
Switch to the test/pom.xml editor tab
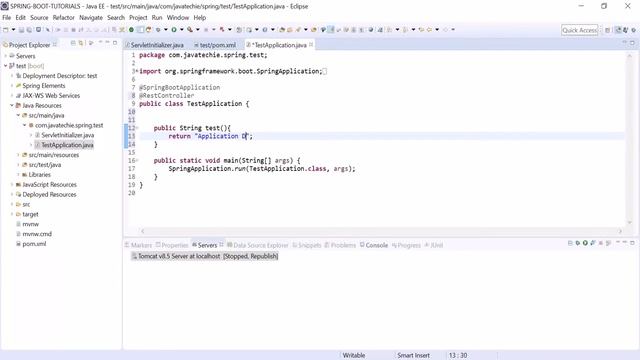(215, 45)
